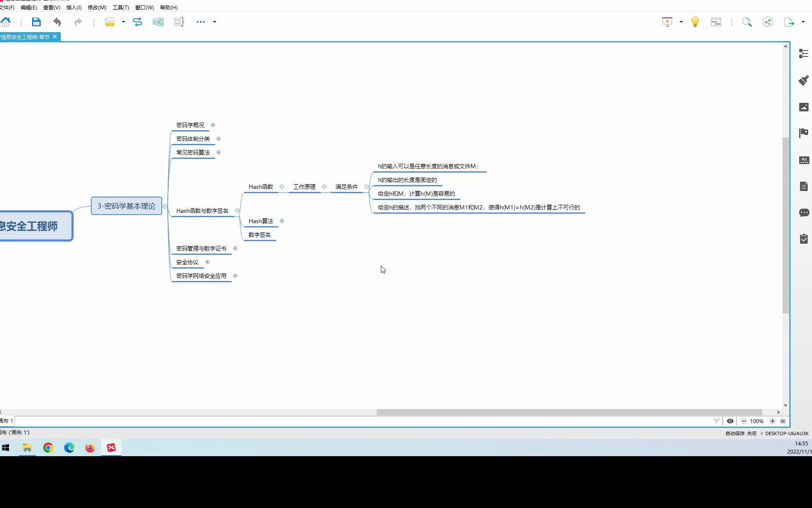Screen dimensions: 812x508
Task: Add a relationship line between topics
Action: (x=137, y=22)
